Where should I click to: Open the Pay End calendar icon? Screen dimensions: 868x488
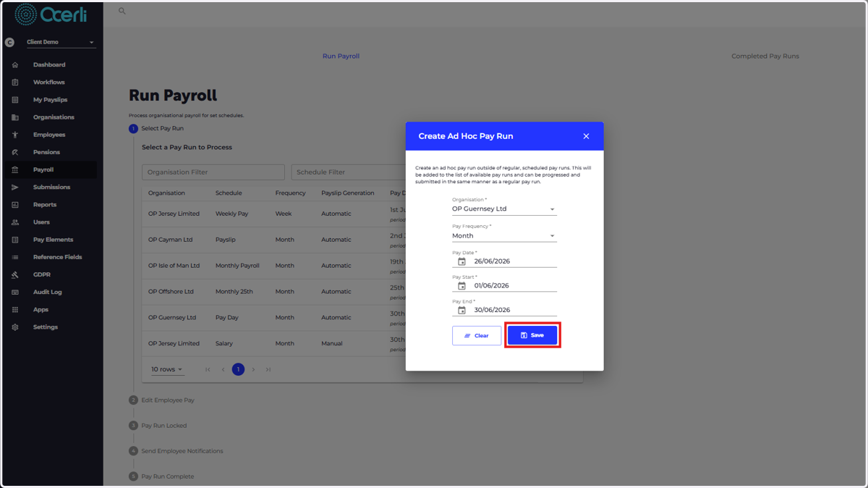(x=461, y=310)
